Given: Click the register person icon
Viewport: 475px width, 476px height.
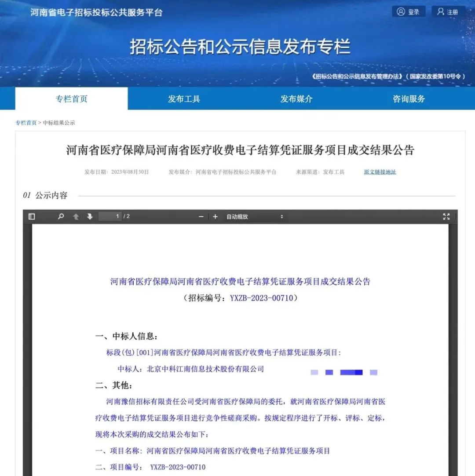Looking at the screenshot, I should [x=440, y=11].
